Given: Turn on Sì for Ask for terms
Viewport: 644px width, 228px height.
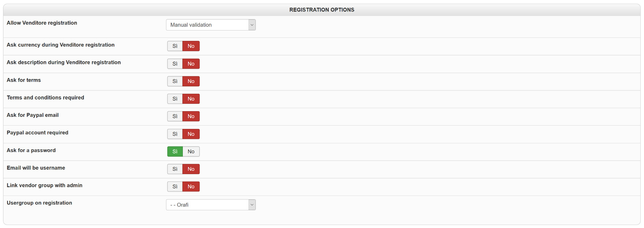Looking at the screenshot, I should tap(175, 81).
